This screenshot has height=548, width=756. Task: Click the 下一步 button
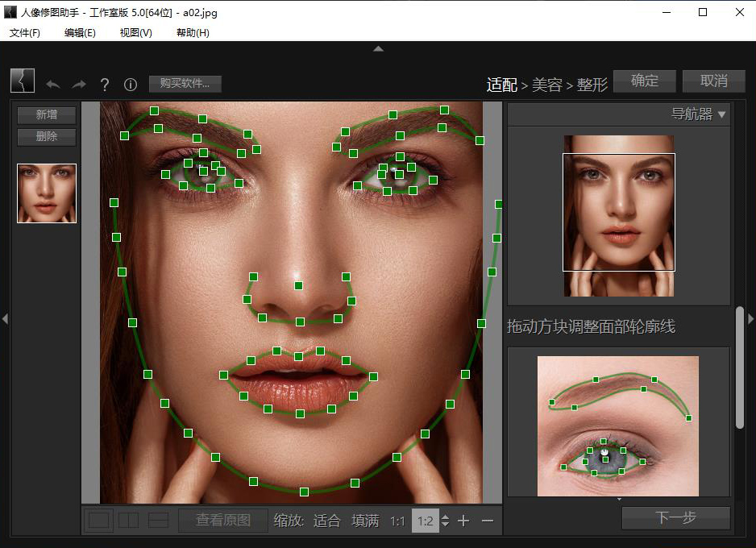[x=675, y=517]
